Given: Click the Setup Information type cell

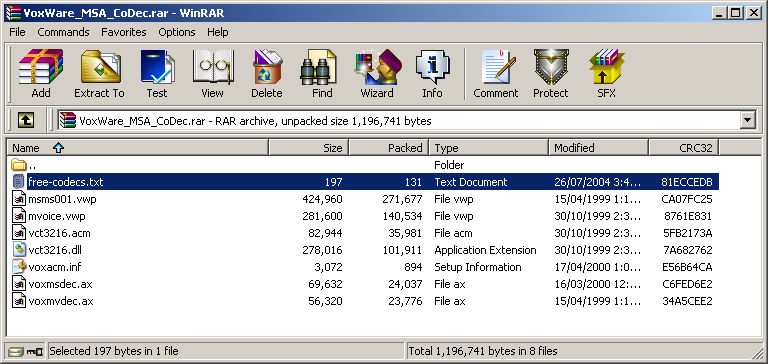Looking at the screenshot, I should [478, 267].
